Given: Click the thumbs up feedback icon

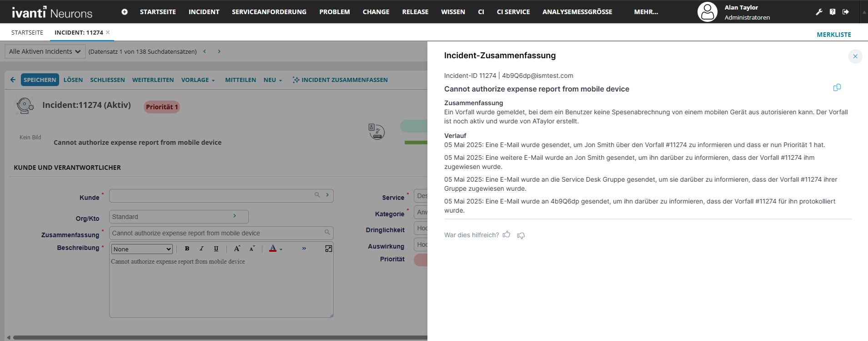Looking at the screenshot, I should [x=507, y=235].
